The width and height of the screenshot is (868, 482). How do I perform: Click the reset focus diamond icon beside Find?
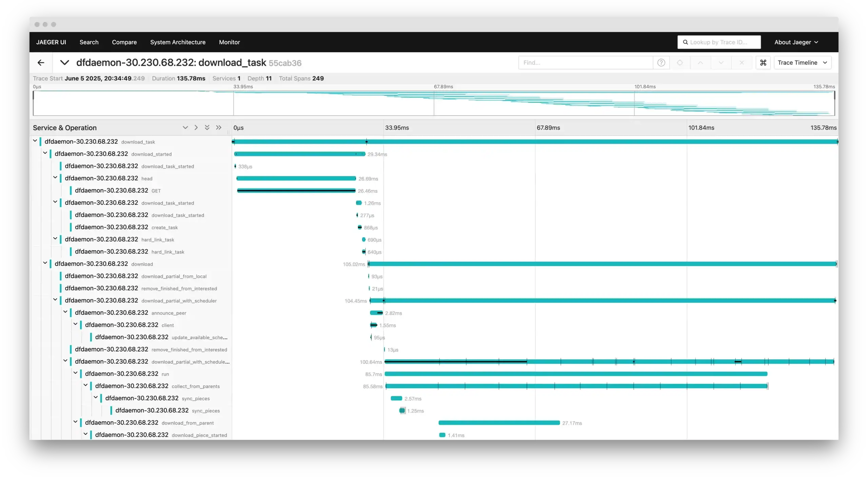680,62
